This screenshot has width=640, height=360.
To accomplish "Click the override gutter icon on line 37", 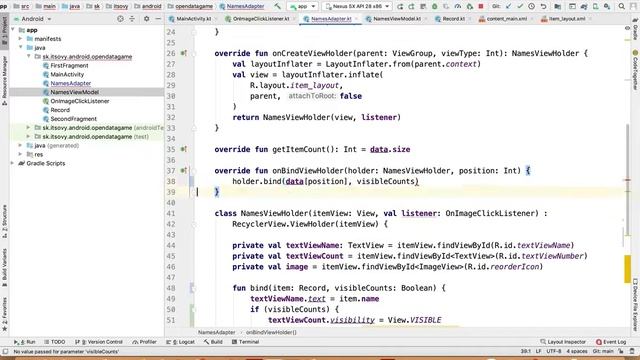I will point(184,171).
